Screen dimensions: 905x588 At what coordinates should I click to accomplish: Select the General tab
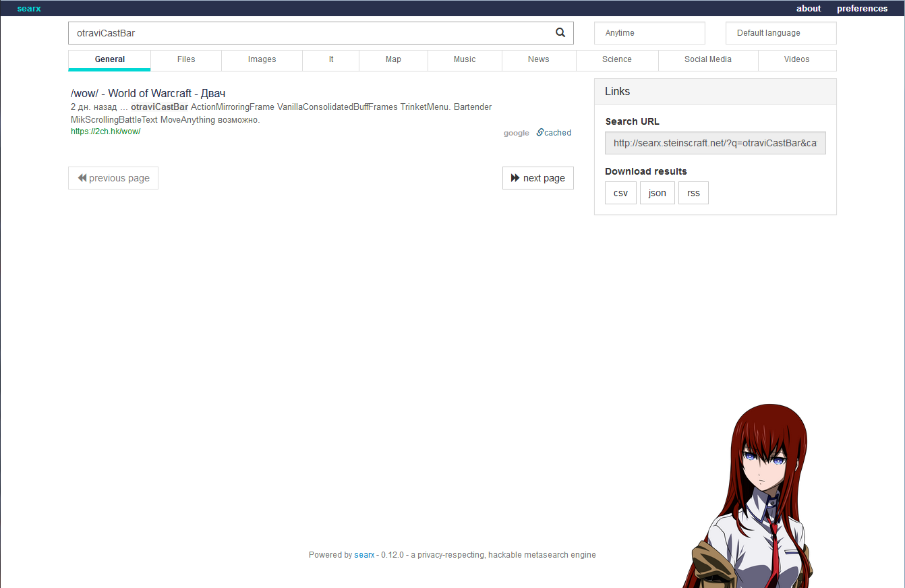[x=109, y=60]
